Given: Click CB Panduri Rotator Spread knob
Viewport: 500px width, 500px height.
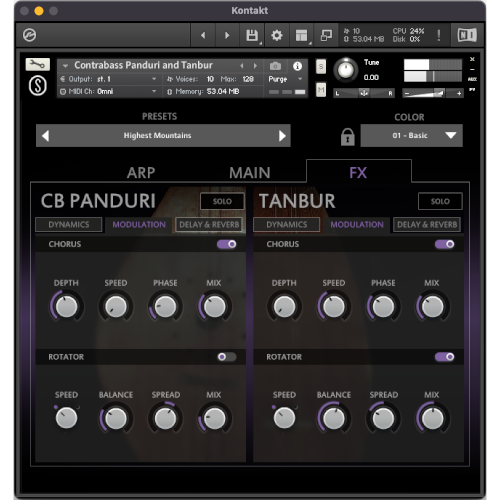Looking at the screenshot, I should click(165, 418).
